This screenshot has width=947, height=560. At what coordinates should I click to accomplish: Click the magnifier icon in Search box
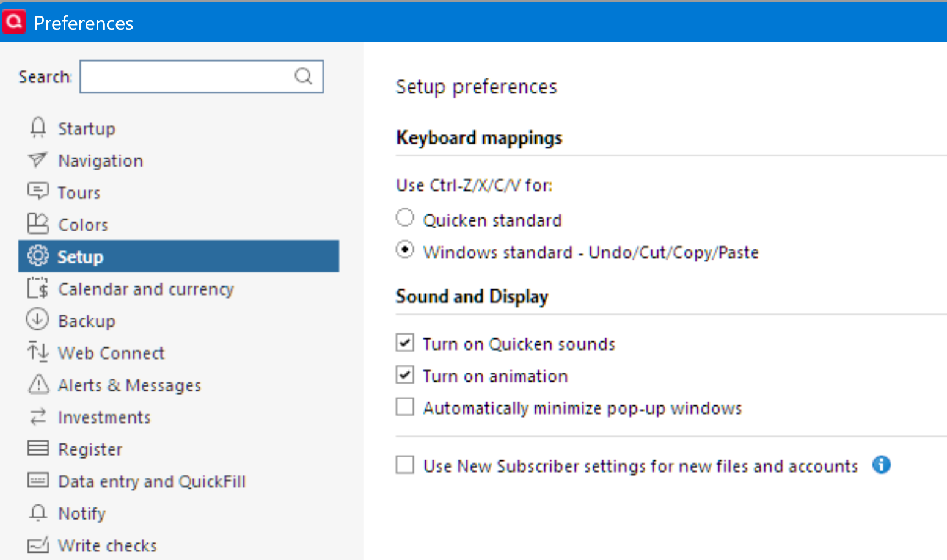pos(304,76)
